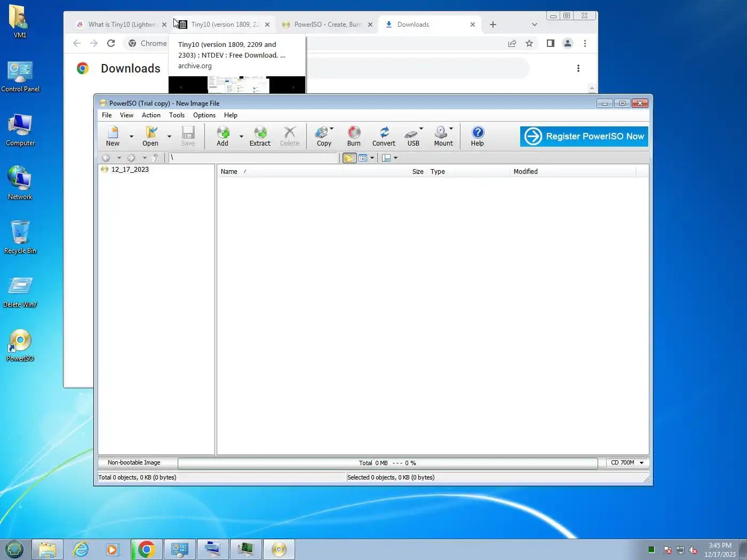Image resolution: width=747 pixels, height=560 pixels.
Task: Sort by the Type column header
Action: [468, 172]
